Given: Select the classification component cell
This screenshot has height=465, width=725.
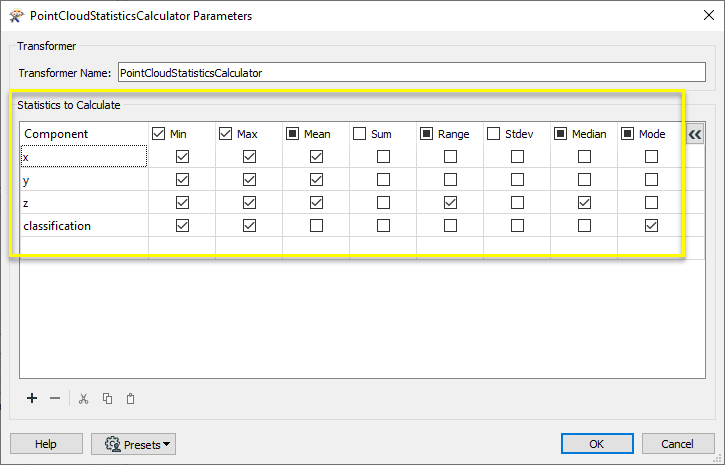Looking at the screenshot, I should coord(84,226).
